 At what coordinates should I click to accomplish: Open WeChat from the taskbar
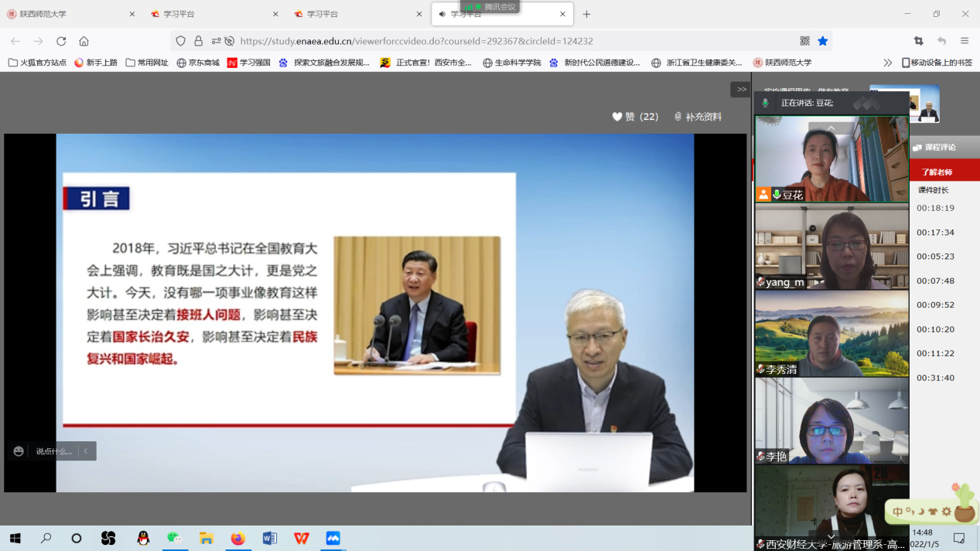(x=174, y=538)
